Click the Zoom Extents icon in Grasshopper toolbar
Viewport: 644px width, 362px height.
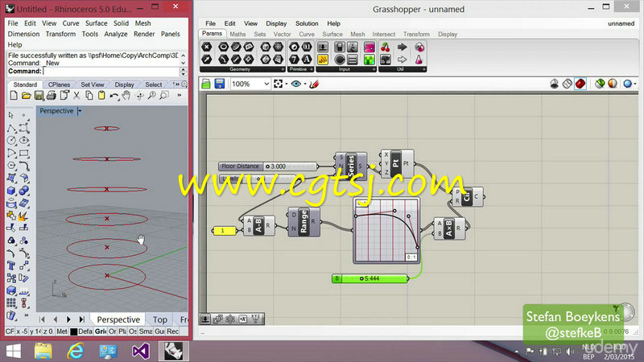pos(278,84)
